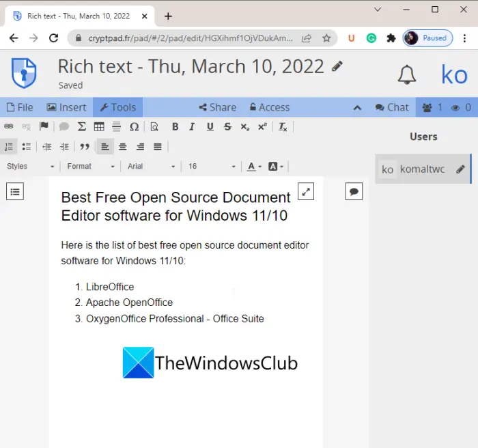
Task: Open the document preview icon
Action: click(x=154, y=126)
